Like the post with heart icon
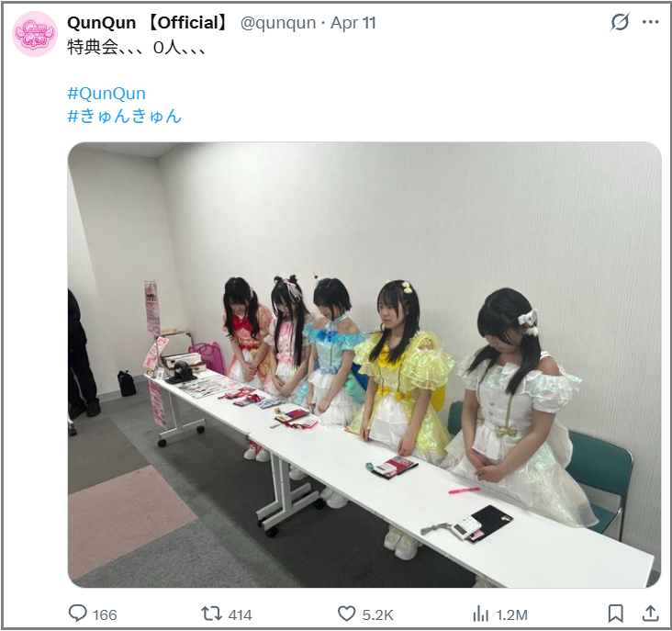 pos(346,614)
